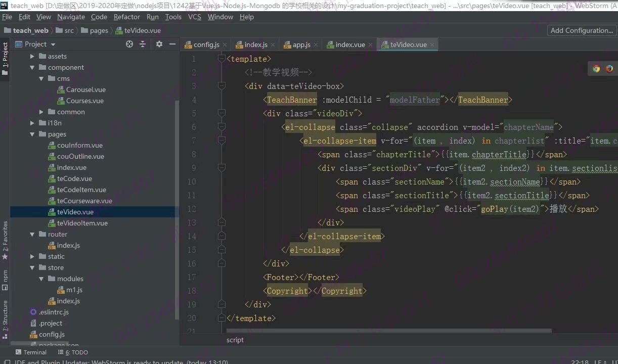Select .eslintrc.js file

point(54,312)
